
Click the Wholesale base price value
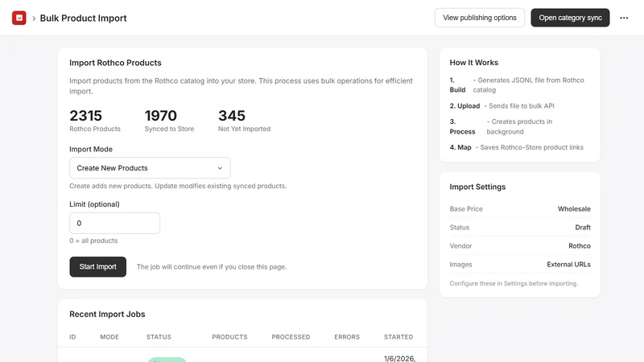pos(574,209)
